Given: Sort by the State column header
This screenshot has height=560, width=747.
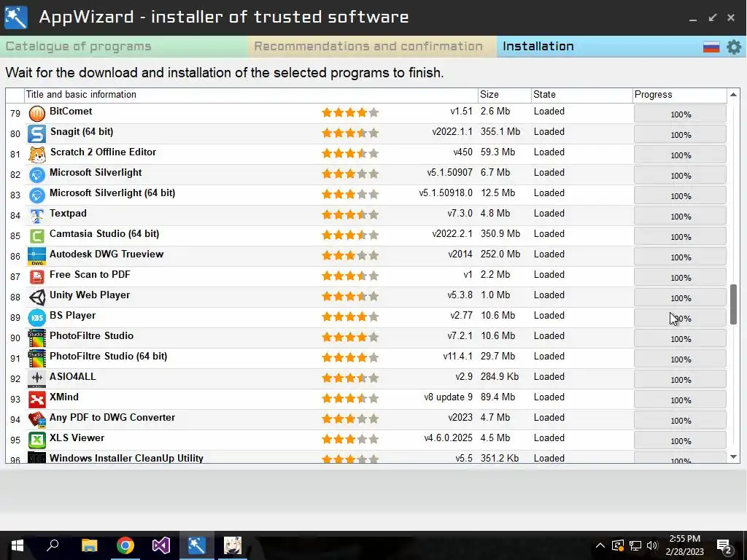Looking at the screenshot, I should click(x=581, y=95).
